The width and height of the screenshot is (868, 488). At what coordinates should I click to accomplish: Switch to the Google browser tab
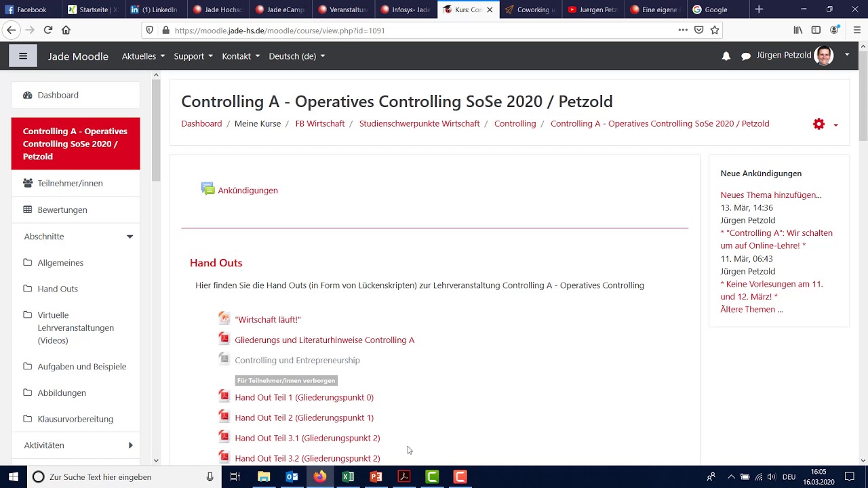click(717, 9)
